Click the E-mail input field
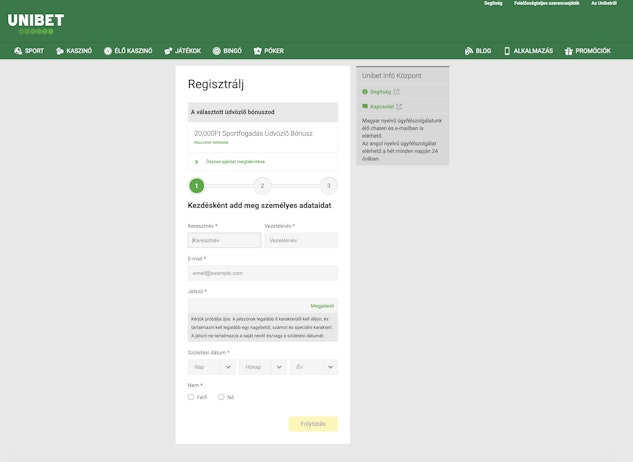This screenshot has height=462, width=633. (x=263, y=273)
